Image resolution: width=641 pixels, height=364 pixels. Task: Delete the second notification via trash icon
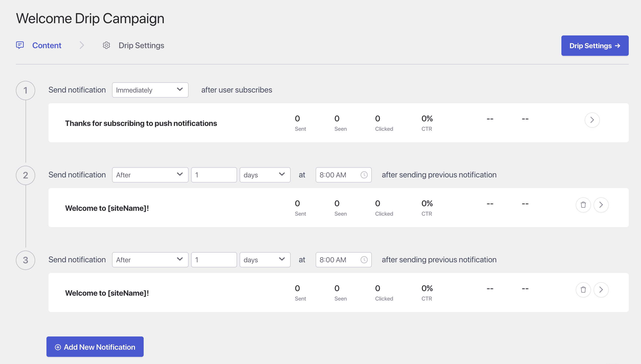(x=583, y=205)
